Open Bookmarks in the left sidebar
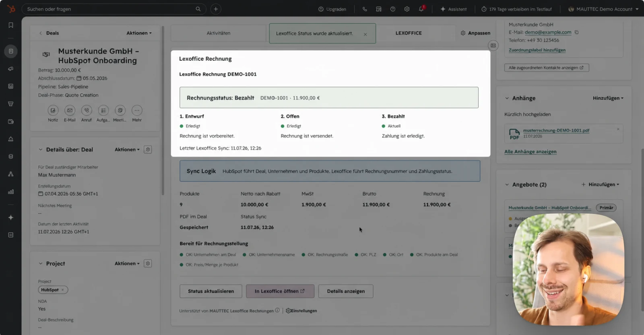The width and height of the screenshot is (644, 335). (x=11, y=25)
